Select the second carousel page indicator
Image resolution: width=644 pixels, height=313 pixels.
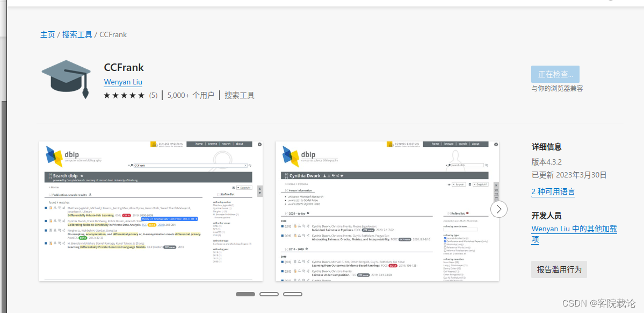(269, 294)
